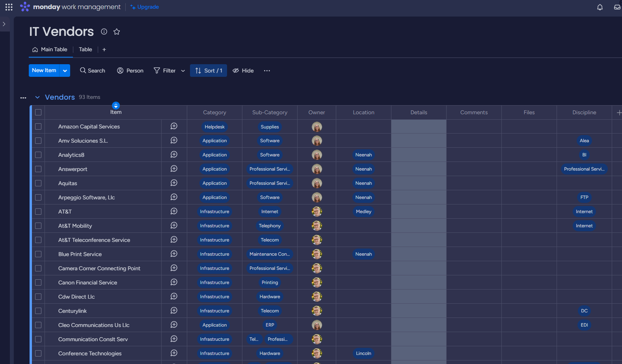
Task: Tick checkbox for AT&T Teleconference Service
Action: pos(38,240)
